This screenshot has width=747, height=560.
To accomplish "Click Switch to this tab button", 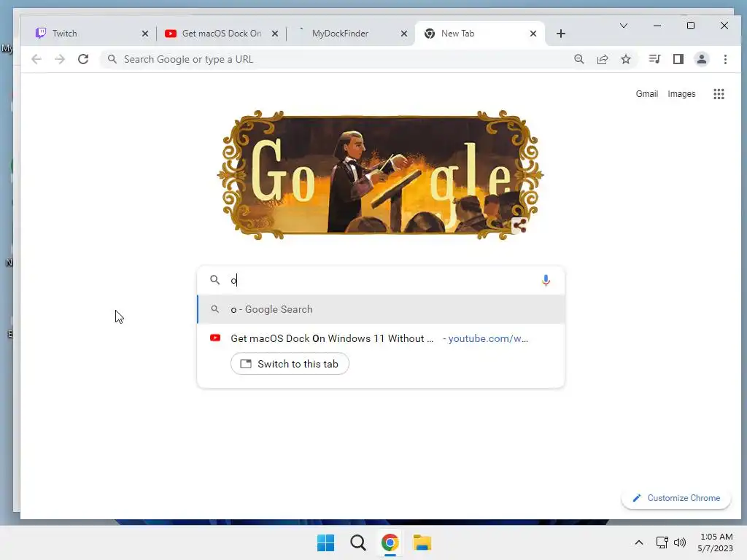I will 290,364.
